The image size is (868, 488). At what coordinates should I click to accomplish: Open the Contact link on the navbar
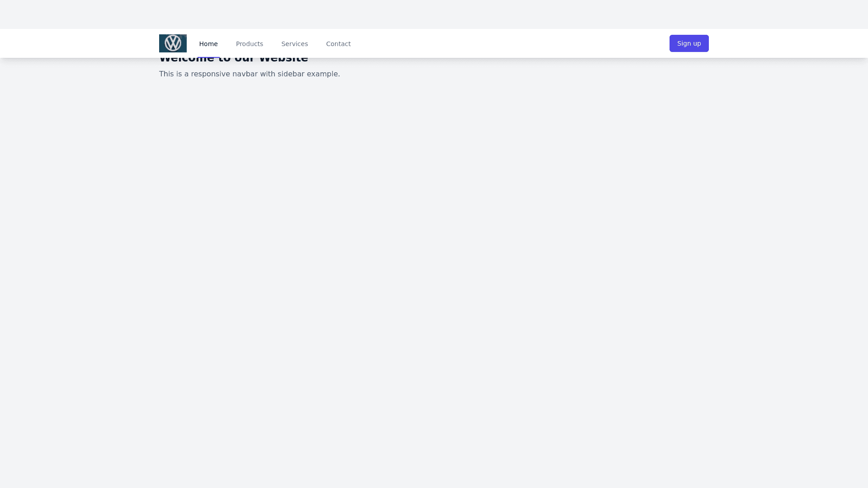(338, 43)
